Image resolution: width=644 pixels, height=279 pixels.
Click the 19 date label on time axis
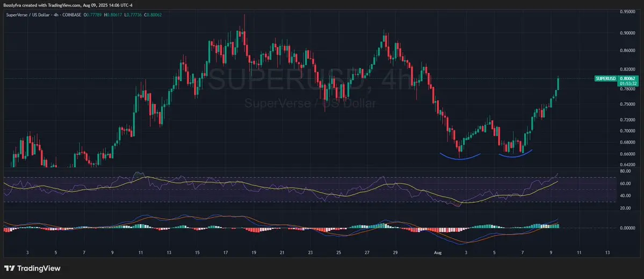point(254,252)
